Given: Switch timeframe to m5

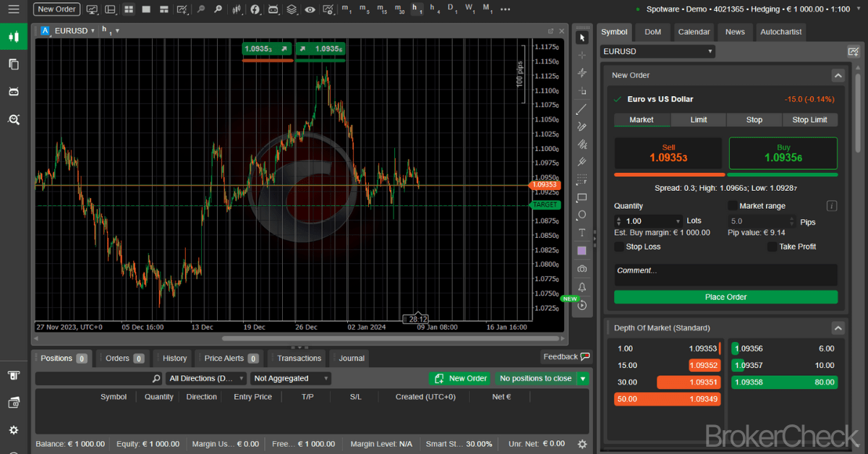Looking at the screenshot, I should click(x=365, y=9).
